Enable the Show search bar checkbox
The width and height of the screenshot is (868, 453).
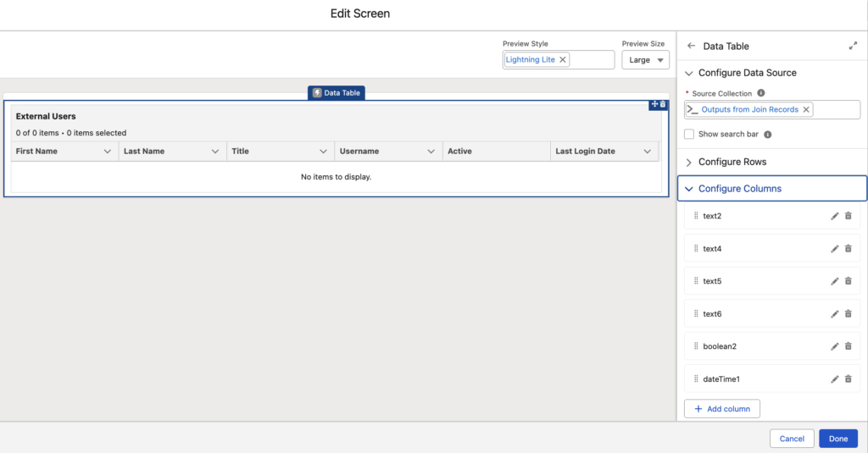[x=689, y=134]
